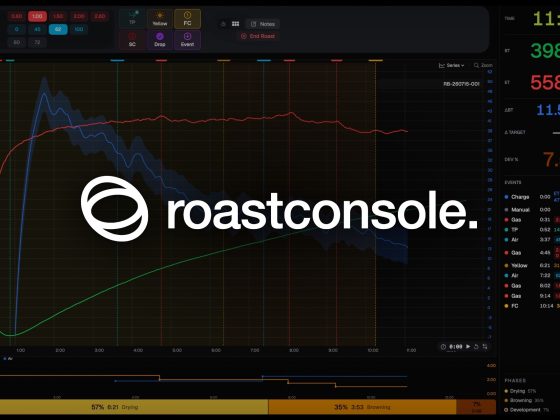This screenshot has height=420, width=560.
Task: Mark the SC second crack event
Action: tap(132, 40)
